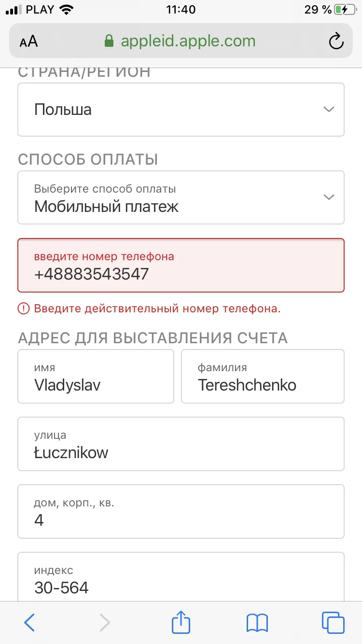Go back with the Safari back arrow
Viewport: 362px width, 644px height.
click(x=29, y=622)
